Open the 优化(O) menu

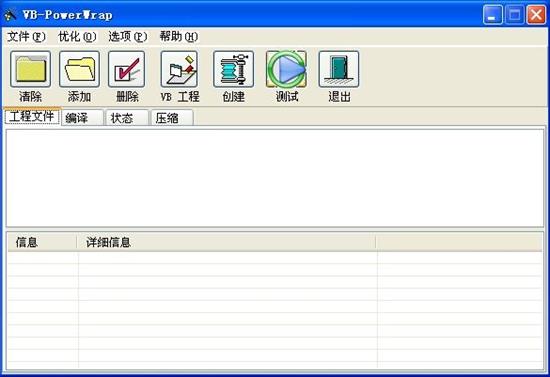click(x=77, y=36)
